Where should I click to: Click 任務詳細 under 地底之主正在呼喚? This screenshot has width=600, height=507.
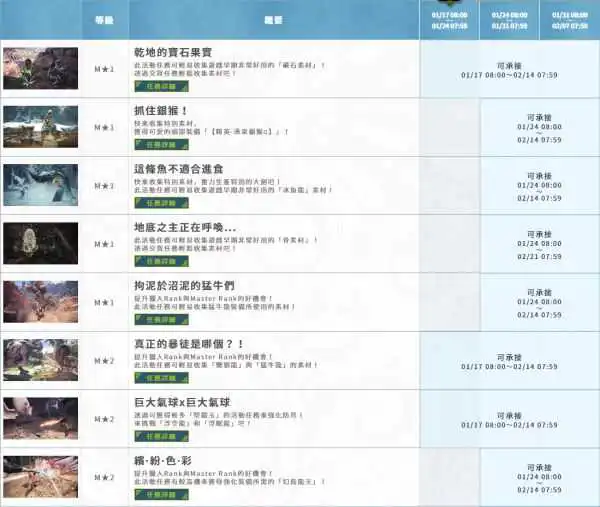pyautogui.click(x=154, y=261)
